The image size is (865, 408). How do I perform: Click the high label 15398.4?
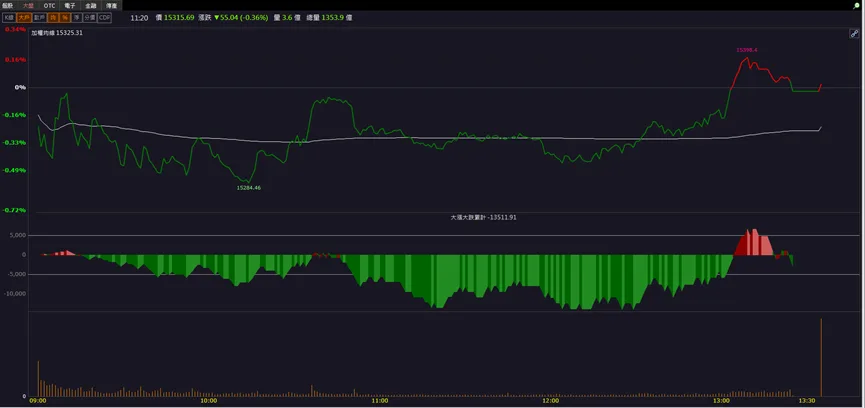(747, 50)
